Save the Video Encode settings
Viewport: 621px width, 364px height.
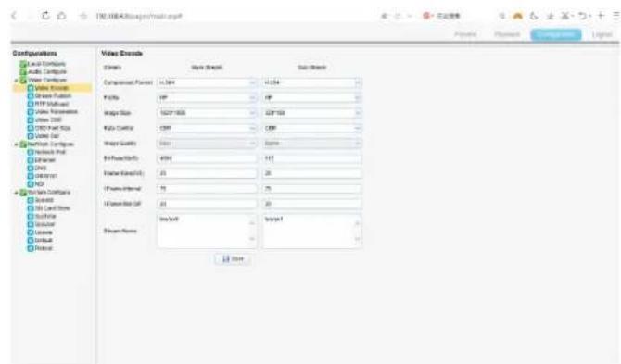tap(233, 258)
